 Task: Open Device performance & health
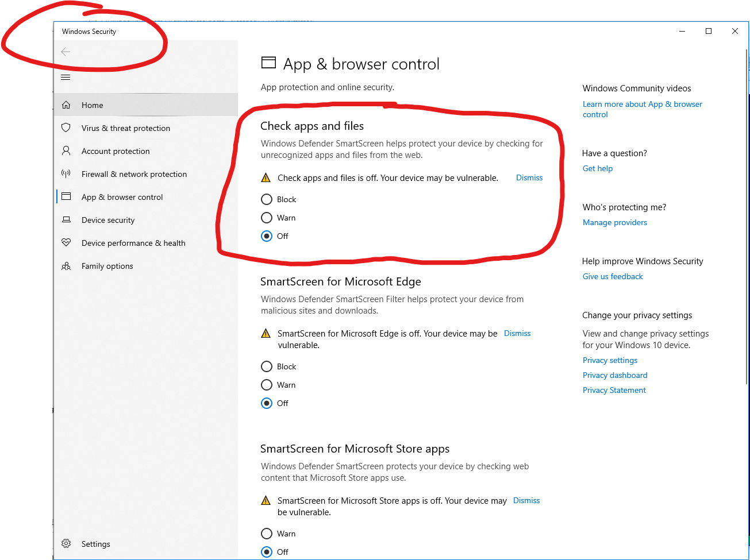point(146,243)
